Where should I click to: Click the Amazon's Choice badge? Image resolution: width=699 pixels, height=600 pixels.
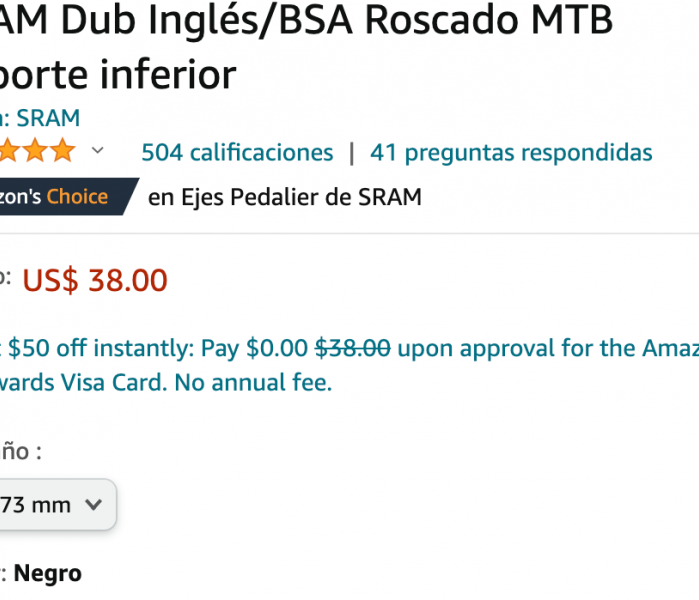67,197
